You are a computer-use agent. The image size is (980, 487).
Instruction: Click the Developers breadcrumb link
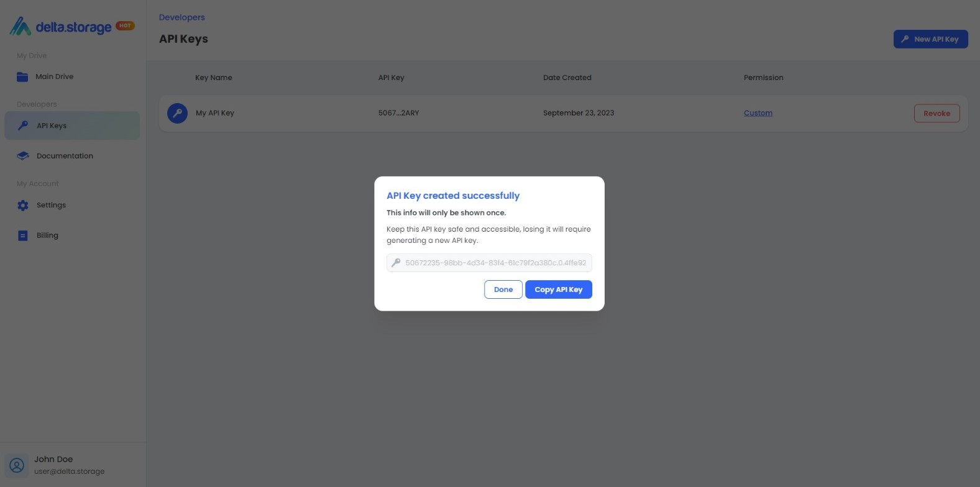(181, 17)
